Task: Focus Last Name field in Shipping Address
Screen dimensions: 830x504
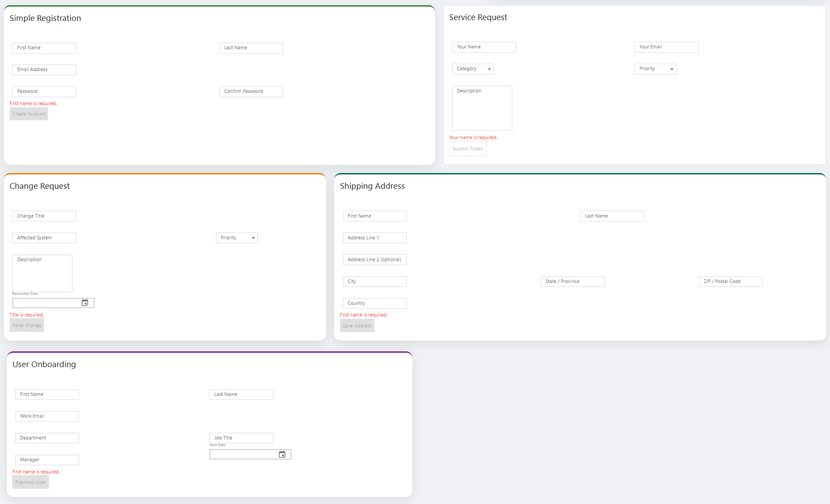Action: coord(612,216)
